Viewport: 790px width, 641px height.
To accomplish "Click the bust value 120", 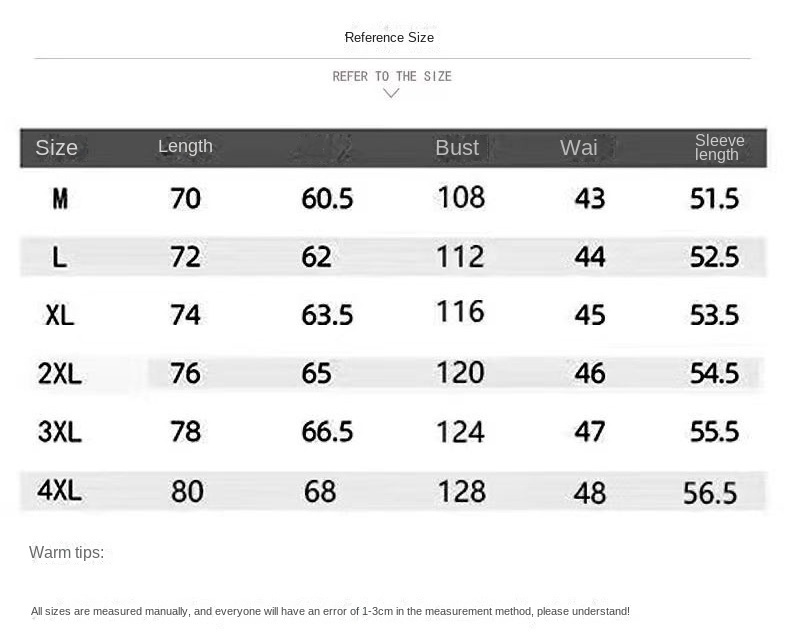I will point(460,373).
